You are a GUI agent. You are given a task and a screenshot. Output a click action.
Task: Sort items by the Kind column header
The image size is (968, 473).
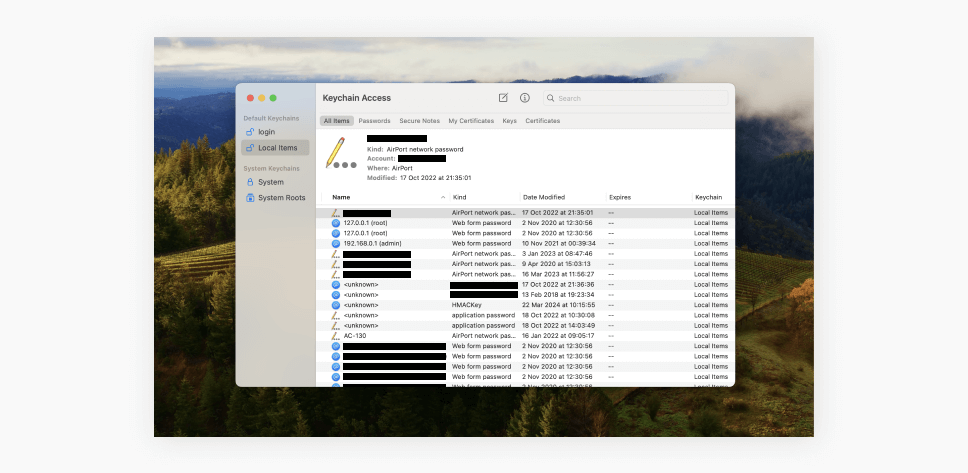pos(459,198)
